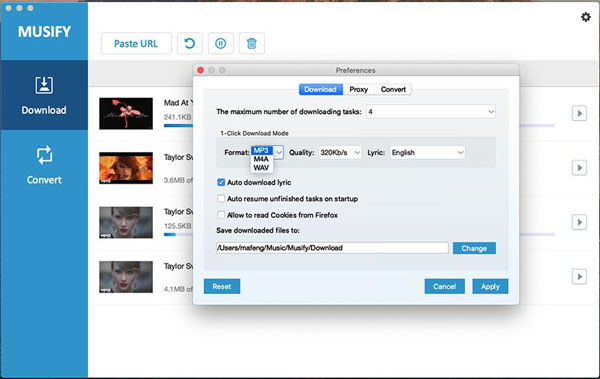The image size is (600, 379).
Task: Select the Mad At You video thumbnail
Action: point(126,113)
